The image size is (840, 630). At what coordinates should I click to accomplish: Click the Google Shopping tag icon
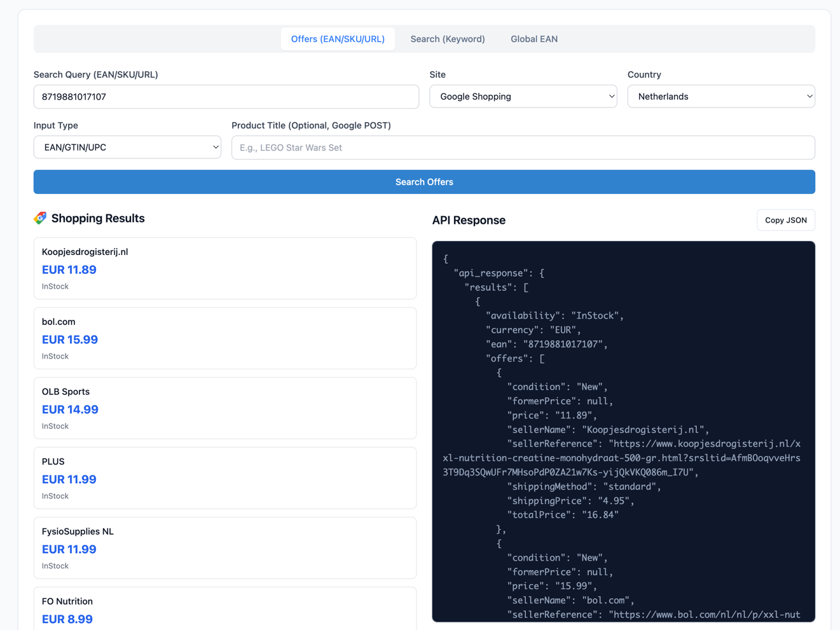40,218
